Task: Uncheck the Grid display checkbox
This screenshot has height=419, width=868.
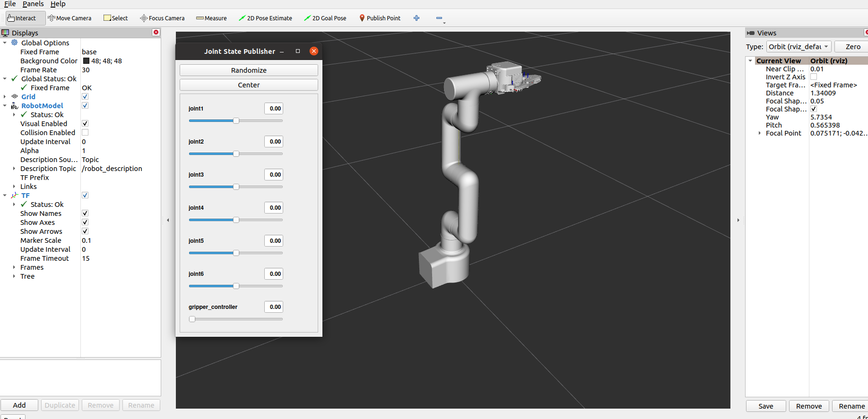Action: (85, 97)
